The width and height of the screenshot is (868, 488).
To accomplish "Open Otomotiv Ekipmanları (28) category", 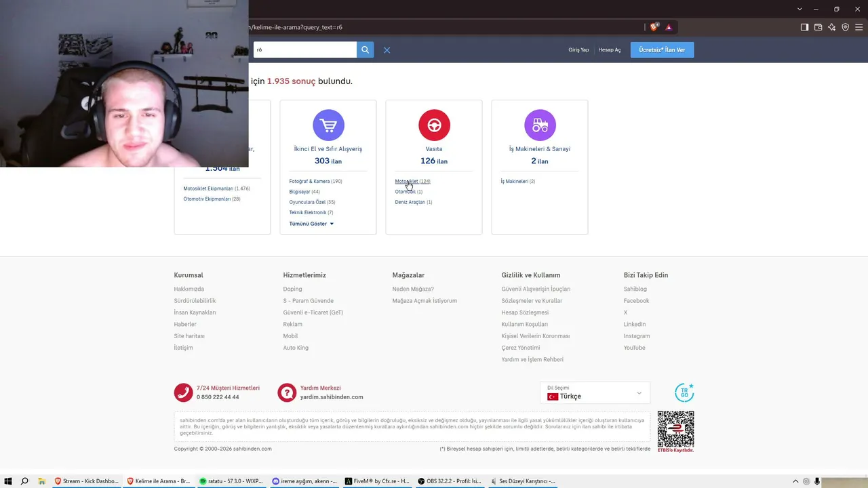I will tap(212, 199).
